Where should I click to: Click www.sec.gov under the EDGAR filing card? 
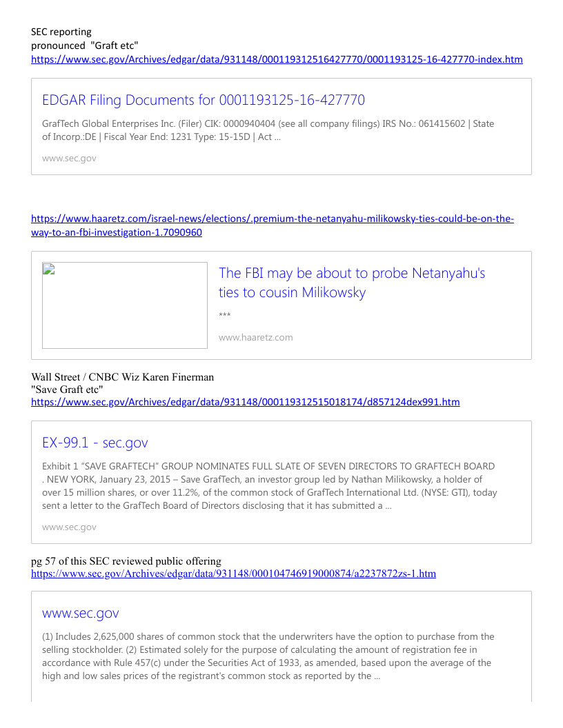tap(69, 159)
